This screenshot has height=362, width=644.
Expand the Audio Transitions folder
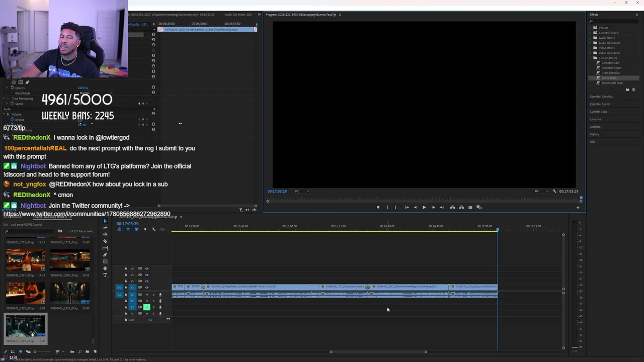(591, 43)
